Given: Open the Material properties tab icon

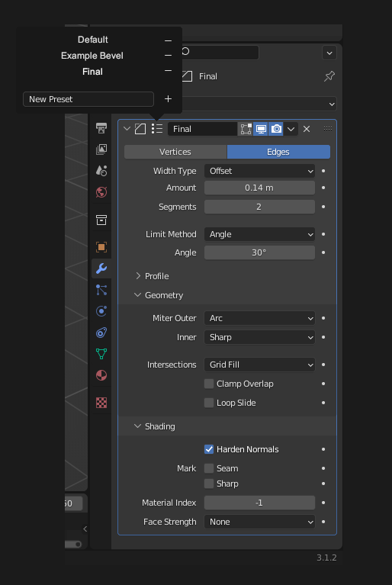Looking at the screenshot, I should coord(101,375).
